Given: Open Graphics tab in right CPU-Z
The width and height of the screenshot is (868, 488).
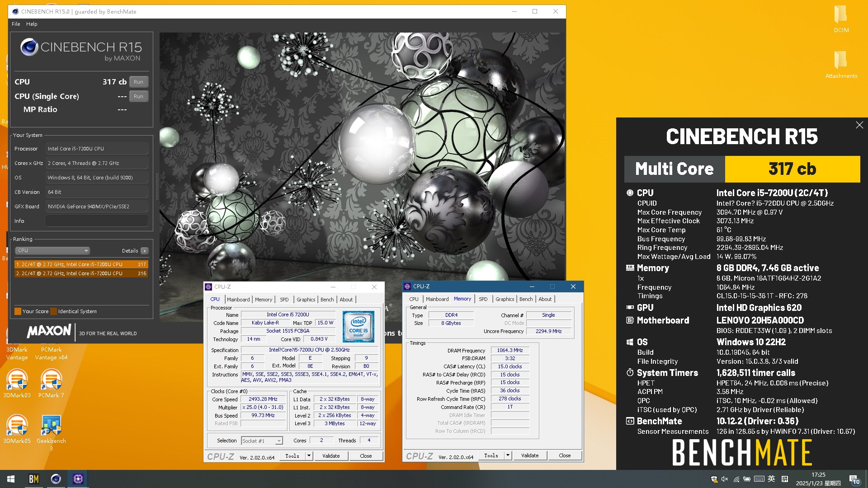Looking at the screenshot, I should pyautogui.click(x=505, y=299).
